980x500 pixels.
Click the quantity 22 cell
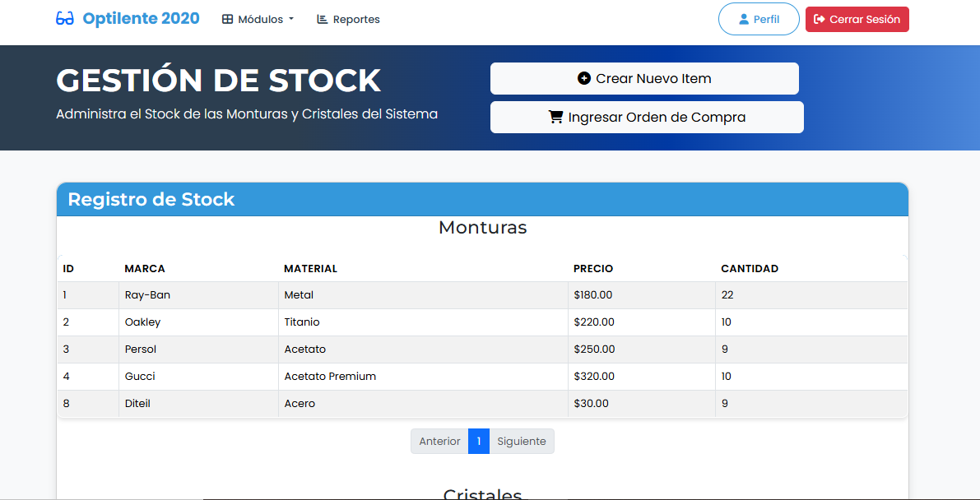pos(811,295)
